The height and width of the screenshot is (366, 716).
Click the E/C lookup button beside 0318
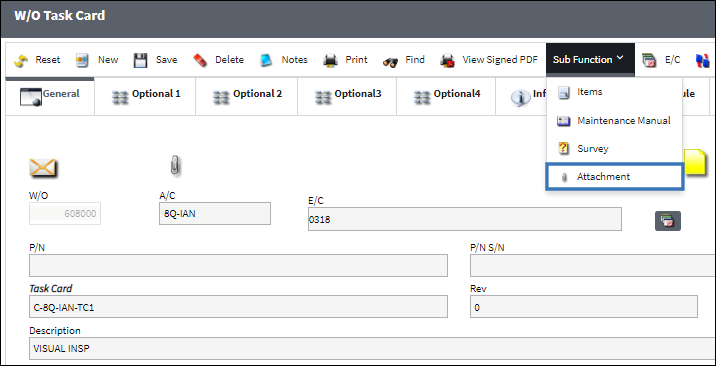click(x=668, y=221)
